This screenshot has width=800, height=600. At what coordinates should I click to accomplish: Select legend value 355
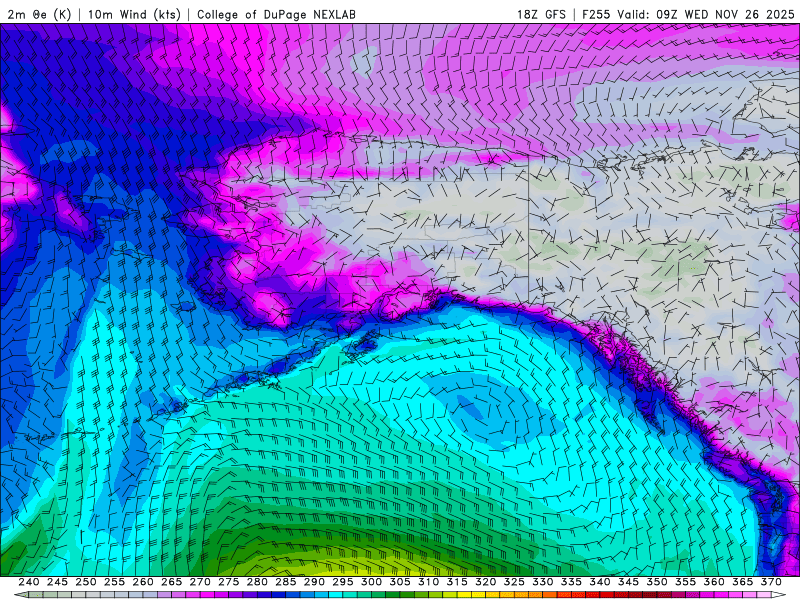point(686,582)
